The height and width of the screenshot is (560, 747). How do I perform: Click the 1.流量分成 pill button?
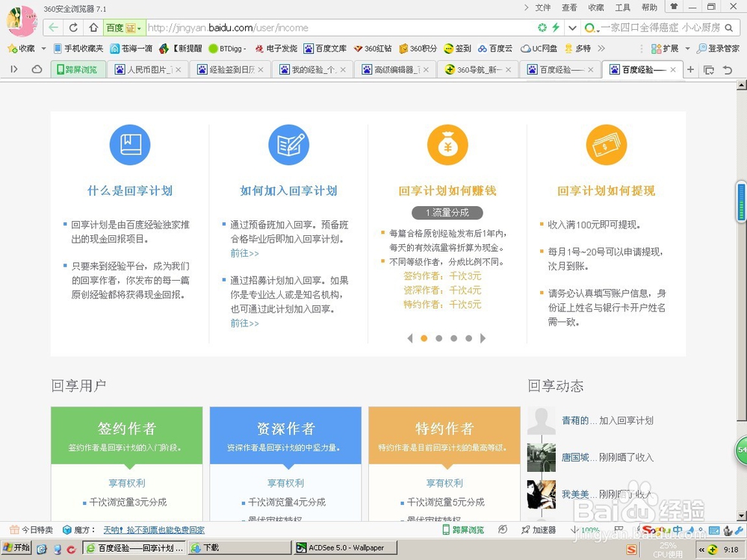[447, 212]
